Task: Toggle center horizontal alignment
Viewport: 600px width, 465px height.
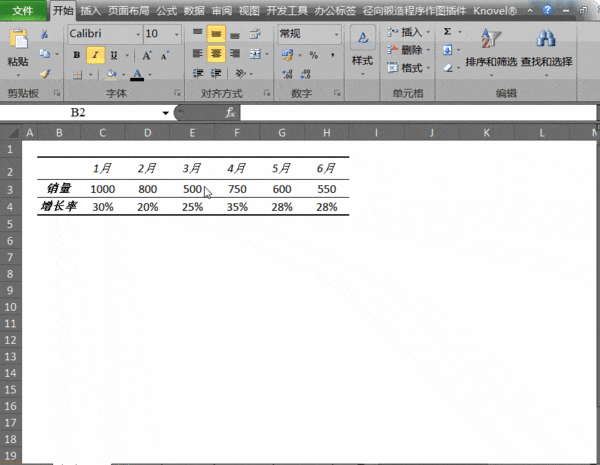Action: pos(216,54)
